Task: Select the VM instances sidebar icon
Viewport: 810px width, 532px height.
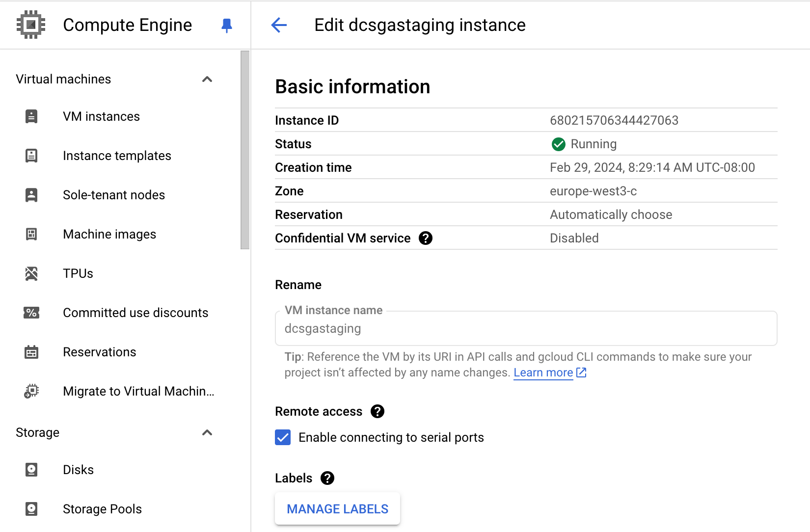Action: (x=31, y=116)
